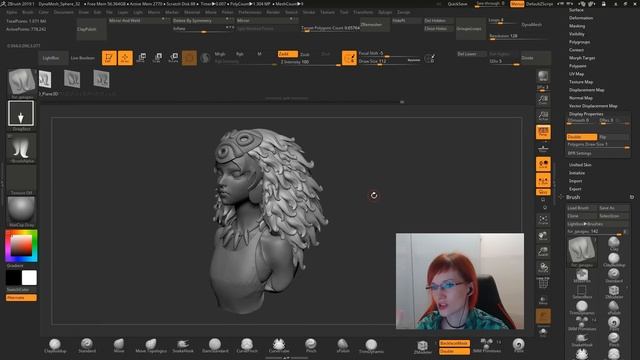Open the Preferences menu
Image resolution: width=640 pixels, height=360 pixels.
[x=250, y=12]
